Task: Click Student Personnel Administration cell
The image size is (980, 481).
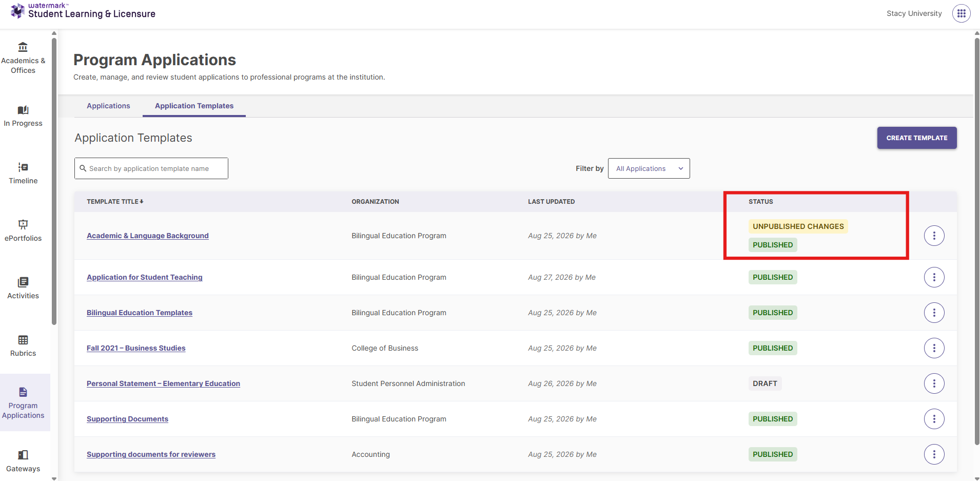Action: coord(408,383)
